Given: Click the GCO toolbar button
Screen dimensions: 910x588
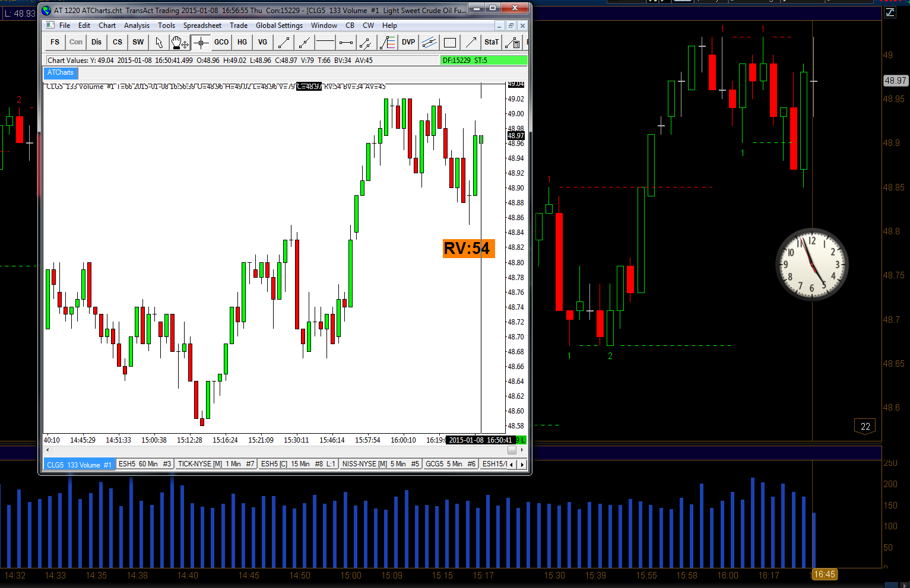Looking at the screenshot, I should click(x=221, y=42).
